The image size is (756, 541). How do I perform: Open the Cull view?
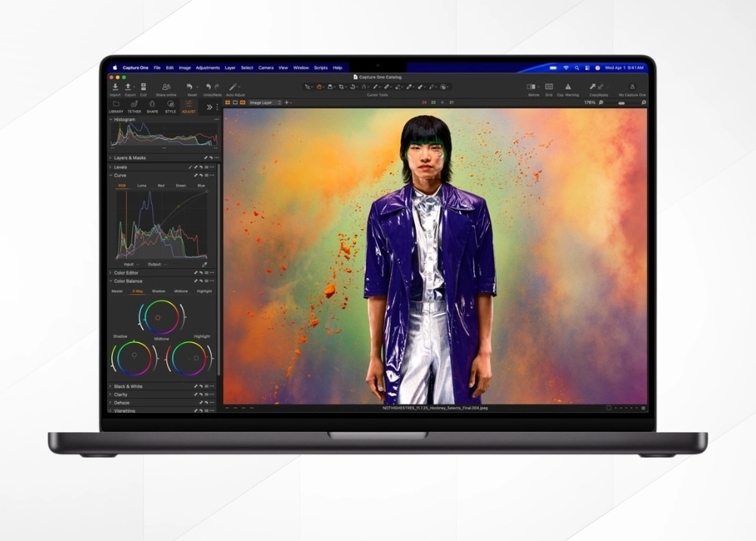[x=144, y=87]
